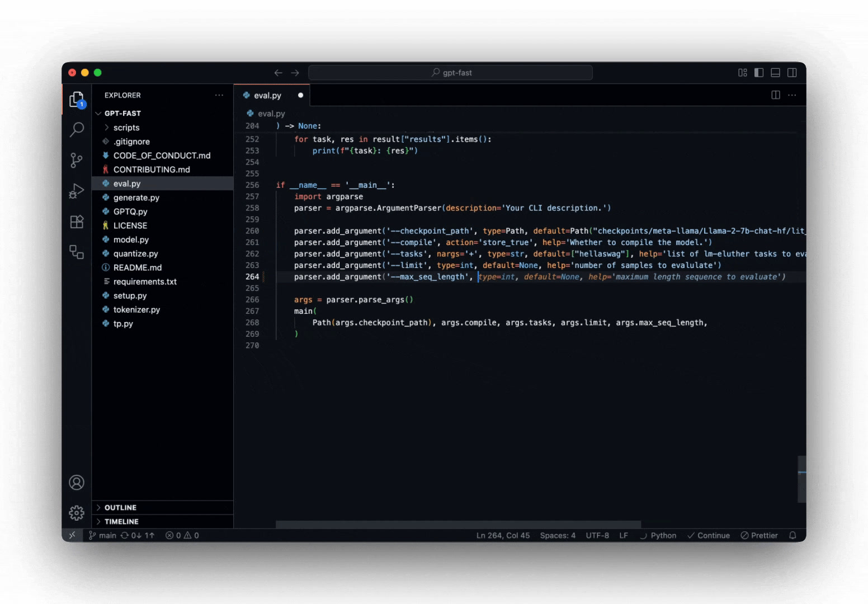Open the notifications bell in status bar
The width and height of the screenshot is (868, 604).
point(792,535)
